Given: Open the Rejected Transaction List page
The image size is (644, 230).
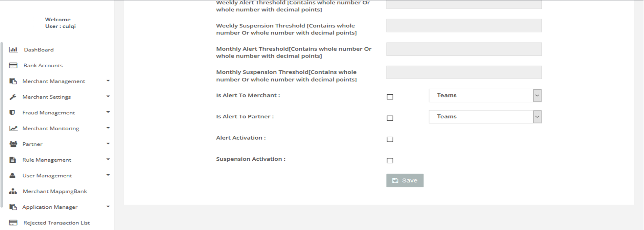Looking at the screenshot, I should (x=56, y=223).
